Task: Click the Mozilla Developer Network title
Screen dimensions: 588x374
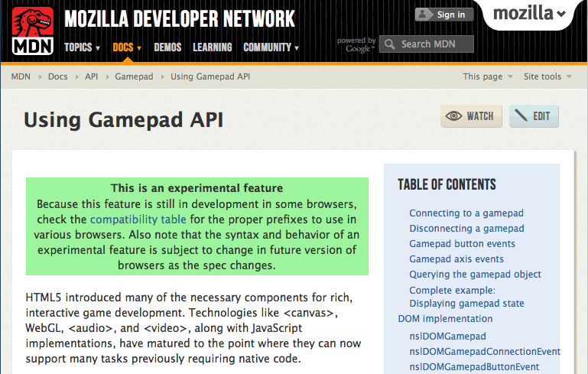Action: 180,19
